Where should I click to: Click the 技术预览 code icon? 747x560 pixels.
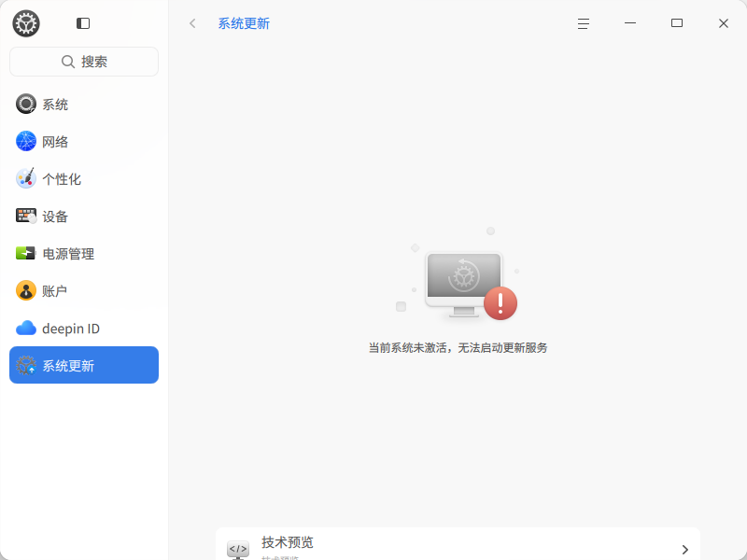(238, 549)
